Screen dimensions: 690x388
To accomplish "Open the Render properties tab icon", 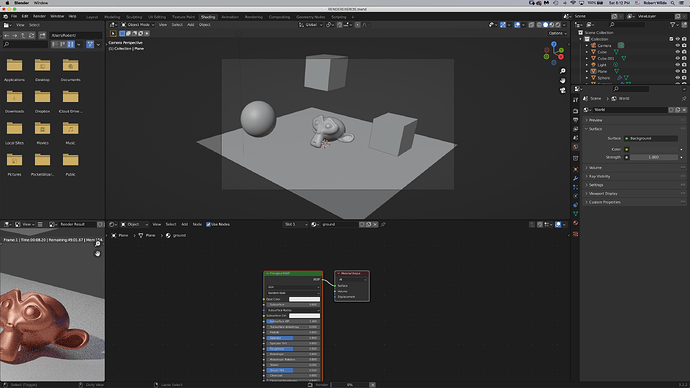I will (576, 111).
